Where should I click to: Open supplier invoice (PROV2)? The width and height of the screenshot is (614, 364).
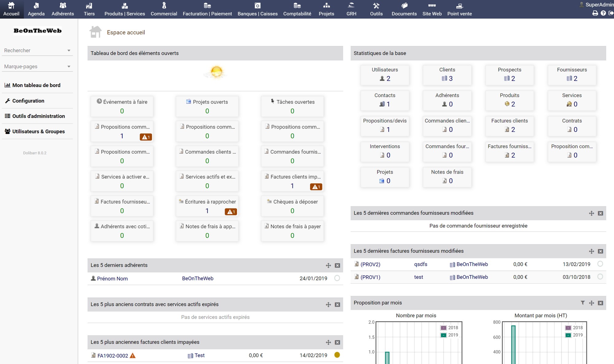tap(370, 264)
